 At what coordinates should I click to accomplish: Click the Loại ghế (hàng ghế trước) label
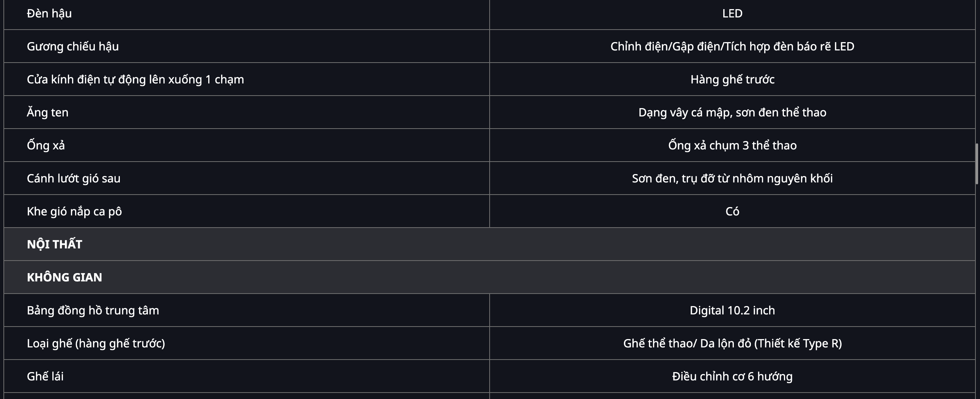(x=96, y=344)
